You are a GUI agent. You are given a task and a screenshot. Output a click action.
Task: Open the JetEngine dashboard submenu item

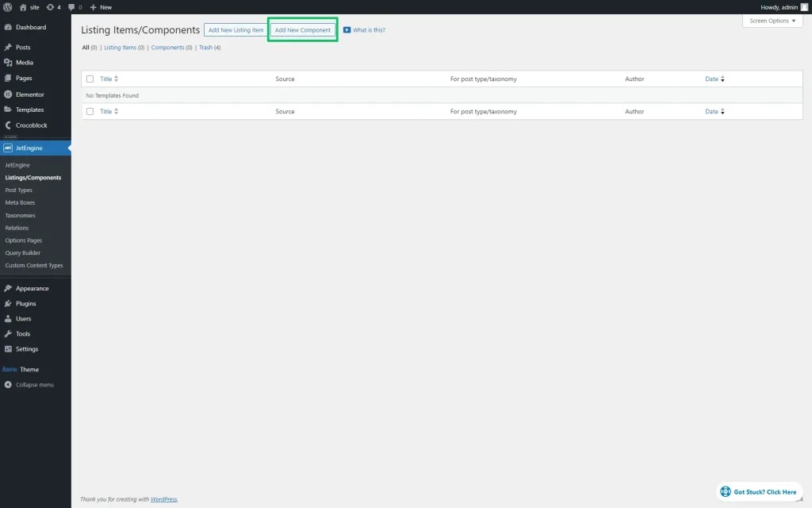point(17,165)
